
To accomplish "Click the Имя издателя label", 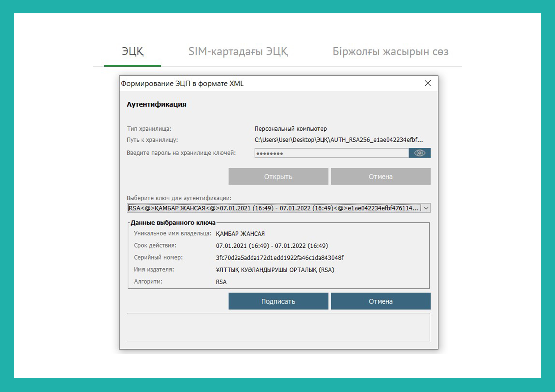I will (154, 269).
